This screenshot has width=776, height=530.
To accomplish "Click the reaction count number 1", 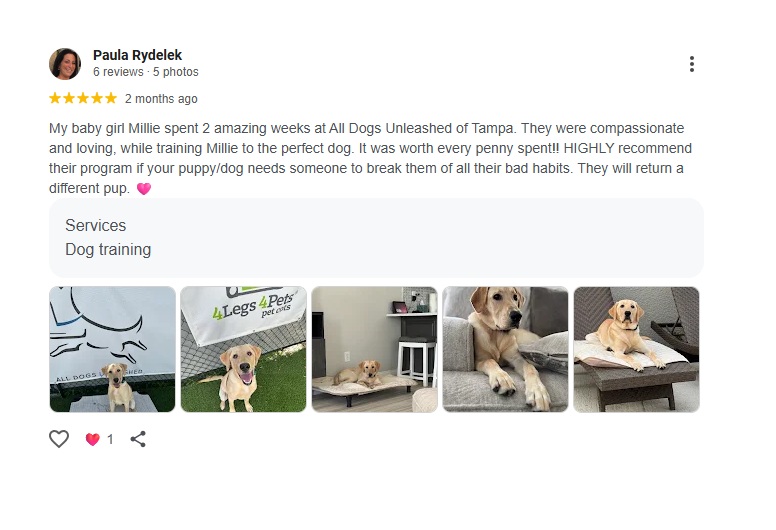I will click(110, 439).
